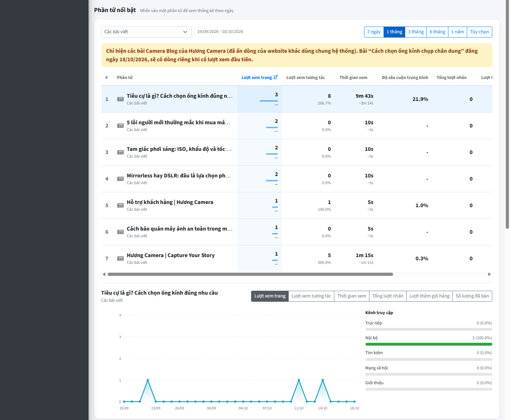Sort by "Độ sâu cuộn trung bình" header
510x420 pixels.
point(405,78)
